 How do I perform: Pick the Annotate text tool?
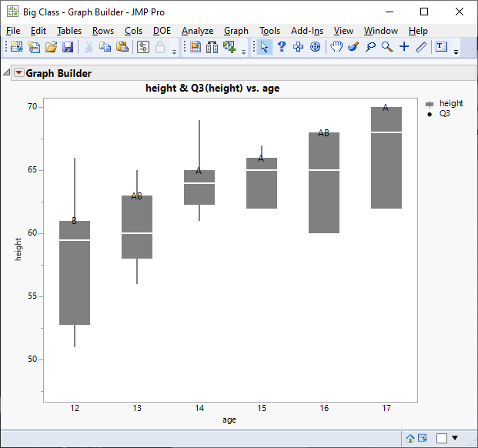[x=441, y=47]
